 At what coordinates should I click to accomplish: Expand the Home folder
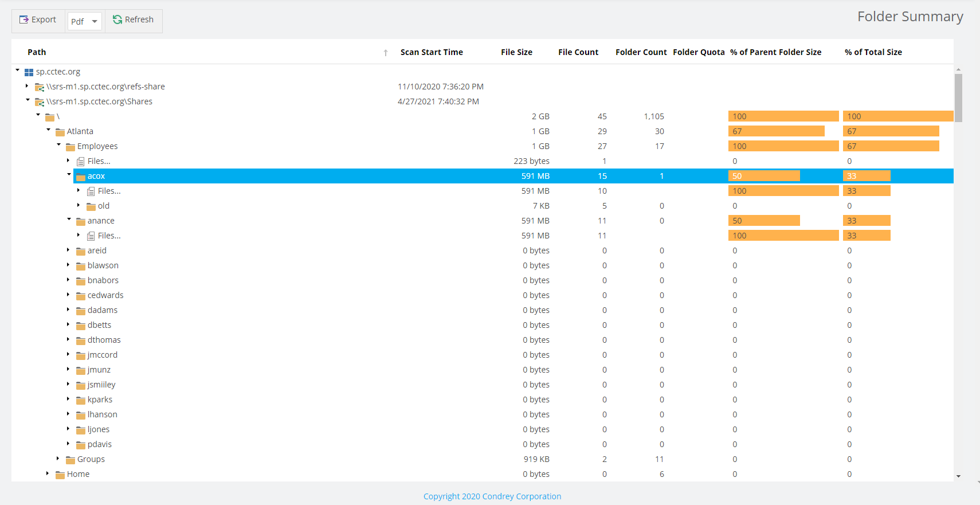(x=48, y=473)
